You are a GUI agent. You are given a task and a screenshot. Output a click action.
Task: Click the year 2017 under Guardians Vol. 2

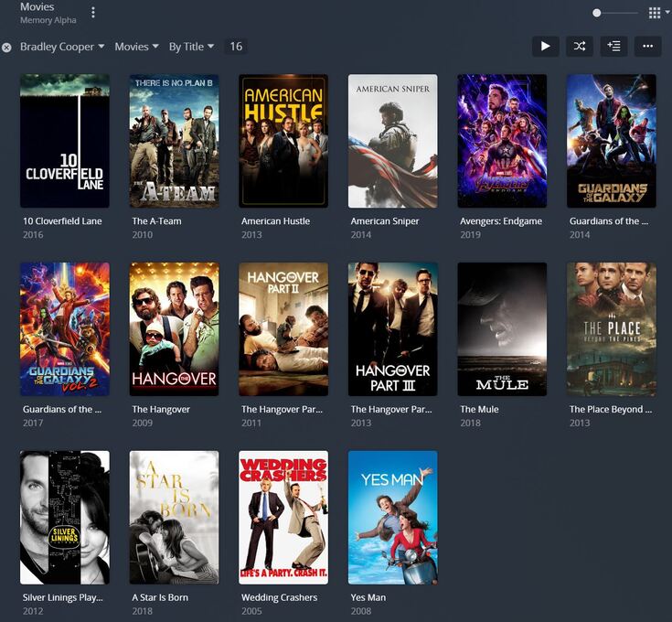pyautogui.click(x=33, y=424)
